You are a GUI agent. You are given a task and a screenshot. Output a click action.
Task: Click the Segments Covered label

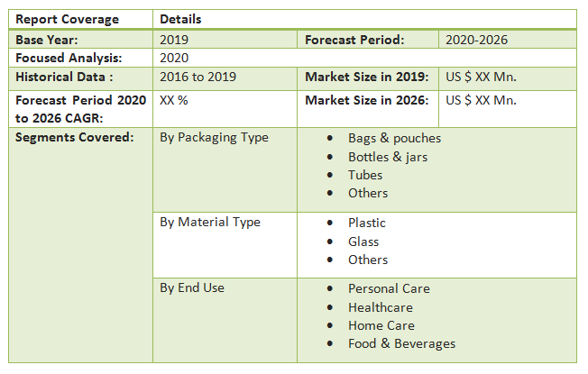[x=75, y=137]
